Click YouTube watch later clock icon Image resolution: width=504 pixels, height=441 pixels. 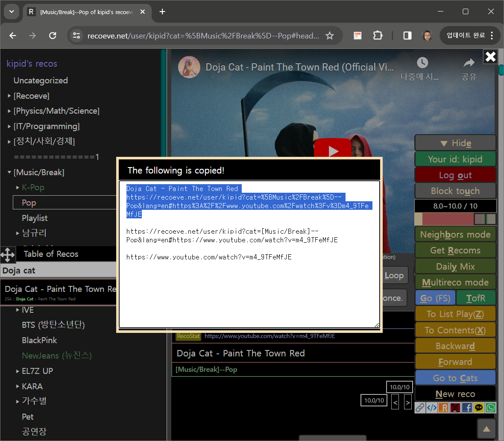422,62
